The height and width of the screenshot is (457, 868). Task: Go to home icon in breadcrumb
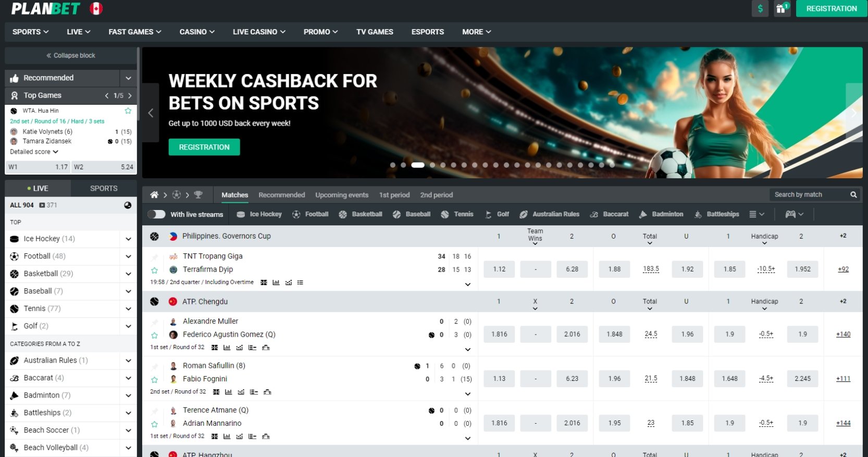coord(154,195)
